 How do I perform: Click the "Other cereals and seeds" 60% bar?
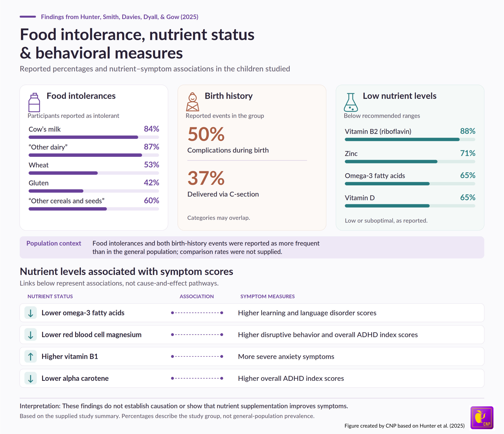tap(94, 209)
